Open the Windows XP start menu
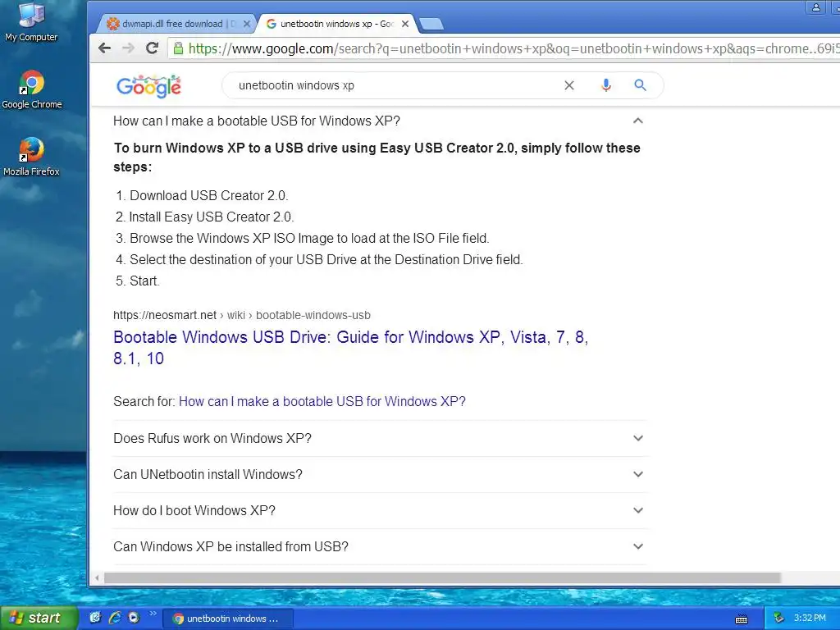Image resolution: width=840 pixels, height=630 pixels. (39, 619)
